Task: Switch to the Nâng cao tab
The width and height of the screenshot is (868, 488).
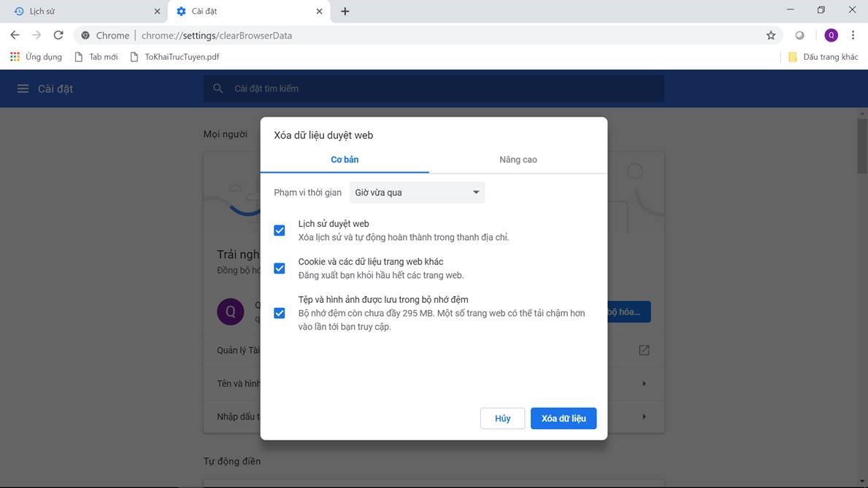Action: point(518,160)
